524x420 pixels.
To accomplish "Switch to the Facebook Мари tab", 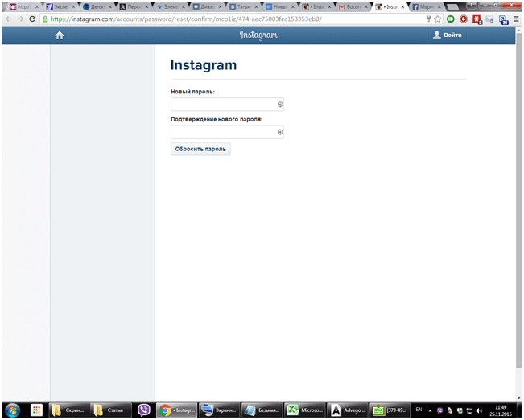I will click(x=426, y=6).
